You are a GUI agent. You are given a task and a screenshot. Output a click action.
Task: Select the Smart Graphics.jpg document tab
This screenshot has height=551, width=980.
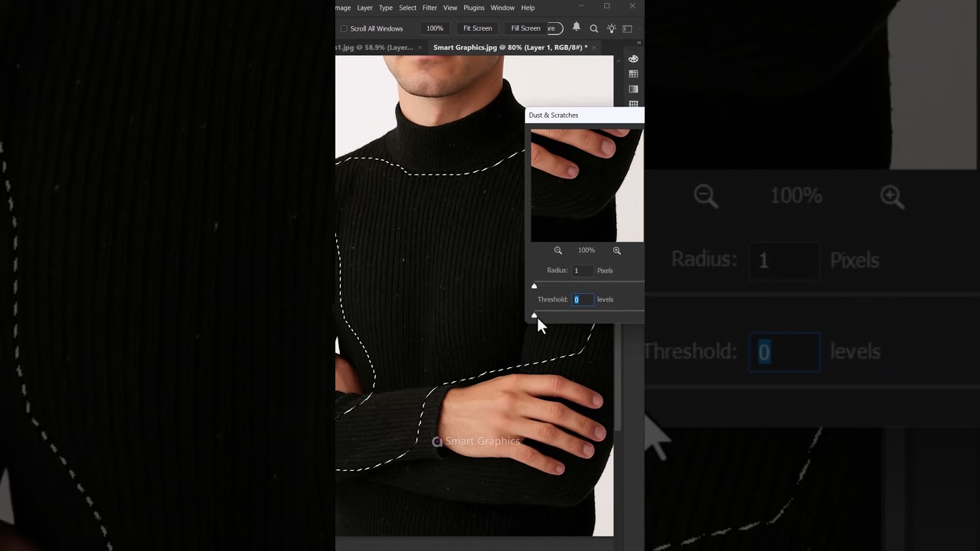[510, 47]
